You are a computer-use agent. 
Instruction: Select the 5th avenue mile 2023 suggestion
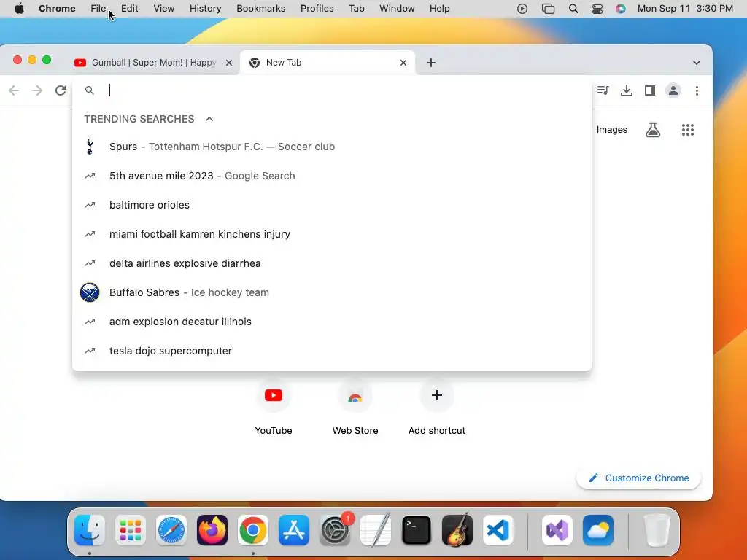tap(332, 176)
